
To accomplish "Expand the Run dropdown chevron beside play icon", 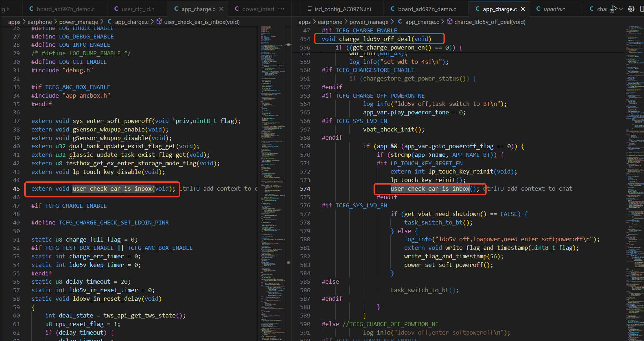I will point(621,9).
